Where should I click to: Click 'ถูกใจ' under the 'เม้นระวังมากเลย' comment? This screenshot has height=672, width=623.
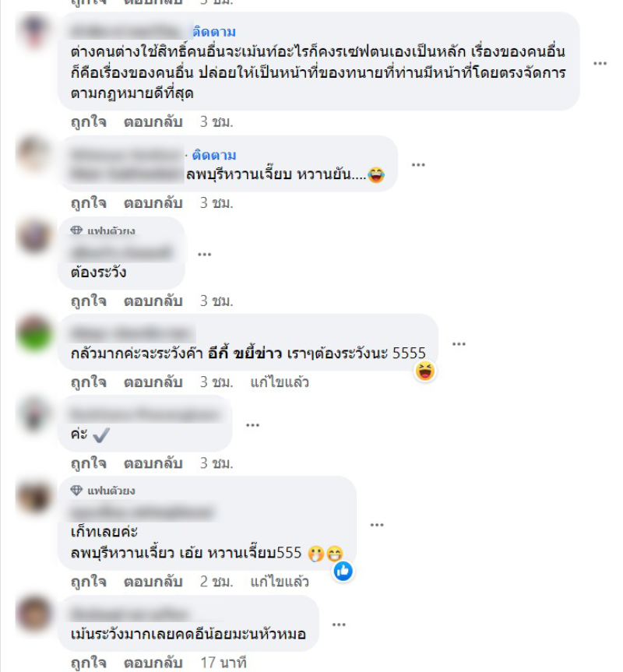pyautogui.click(x=89, y=662)
